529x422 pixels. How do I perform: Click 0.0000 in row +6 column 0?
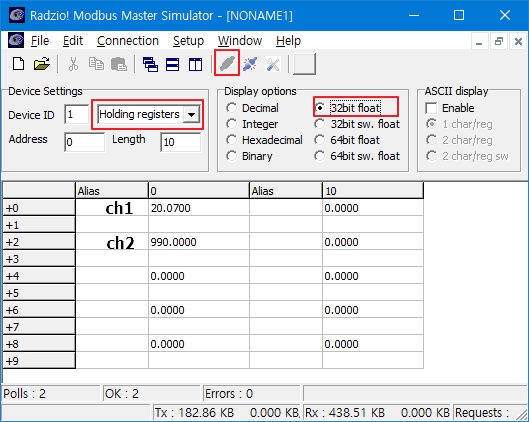click(199, 310)
